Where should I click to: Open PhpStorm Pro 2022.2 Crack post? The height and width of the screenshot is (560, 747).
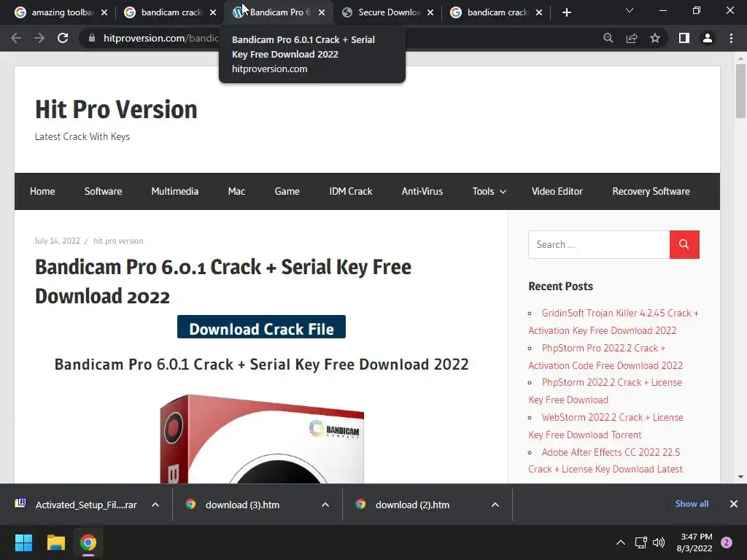click(605, 357)
